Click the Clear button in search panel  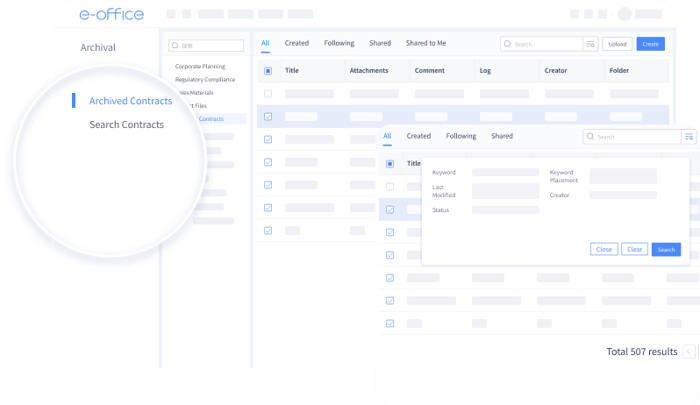(634, 249)
